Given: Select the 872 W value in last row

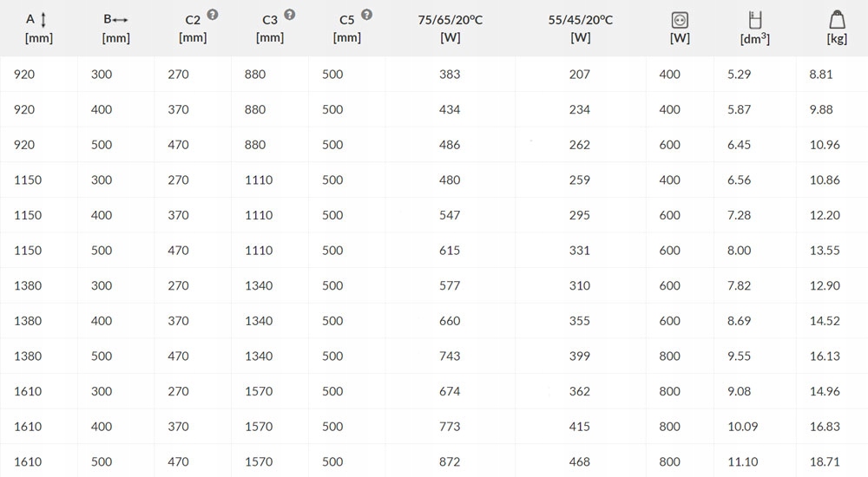Looking at the screenshot, I should (450, 461).
